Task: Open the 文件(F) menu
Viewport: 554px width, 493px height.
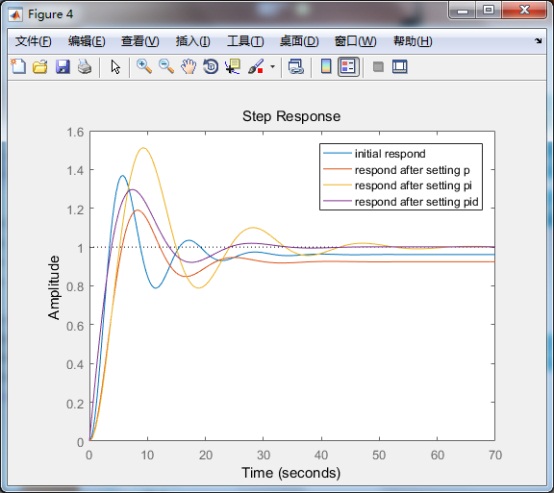Action: [x=33, y=41]
